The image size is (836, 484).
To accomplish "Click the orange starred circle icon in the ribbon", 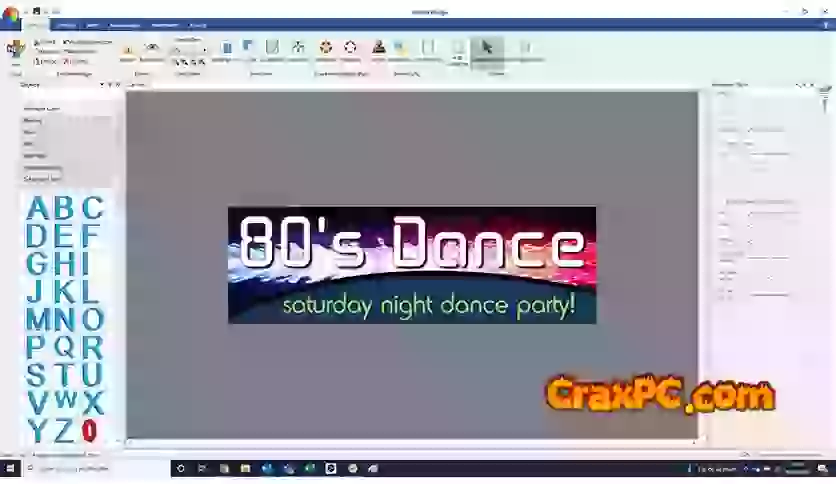I will point(325,47).
